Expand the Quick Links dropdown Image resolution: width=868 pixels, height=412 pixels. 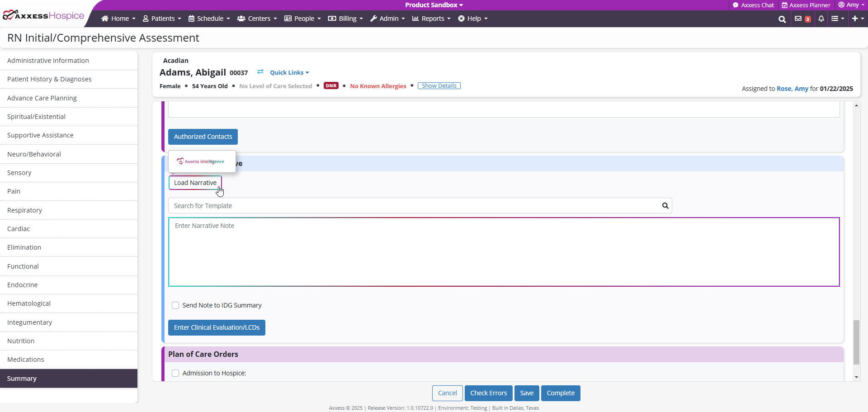click(x=289, y=72)
